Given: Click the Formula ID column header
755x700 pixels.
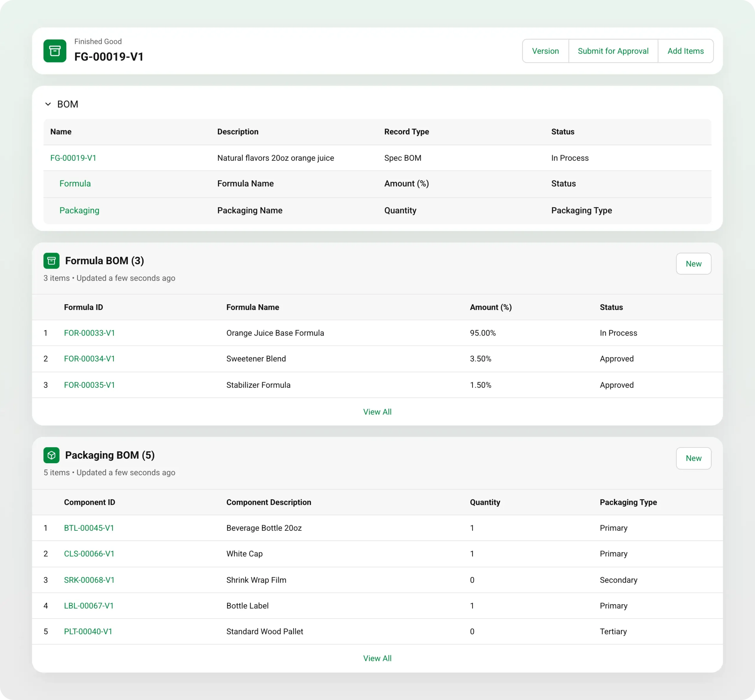Looking at the screenshot, I should click(83, 307).
